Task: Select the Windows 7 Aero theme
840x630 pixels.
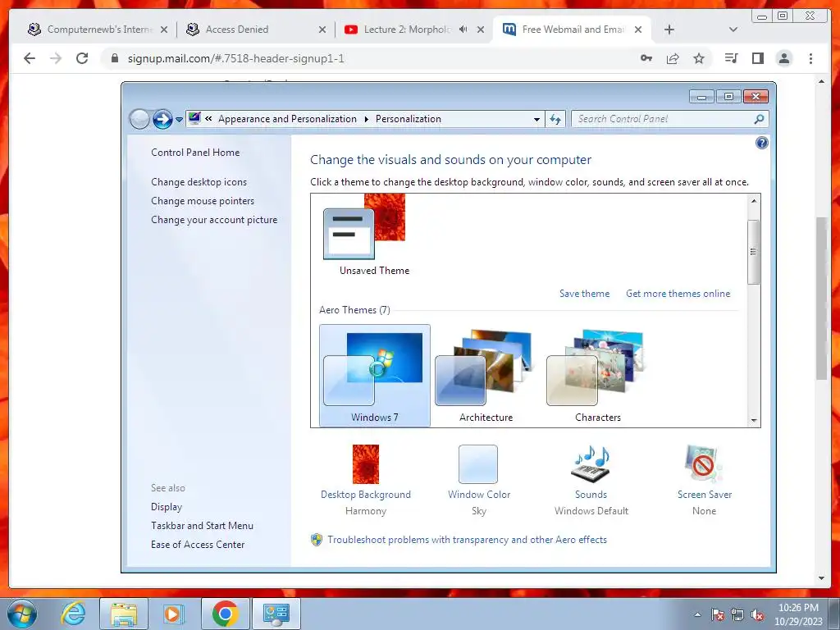Action: [x=374, y=376]
